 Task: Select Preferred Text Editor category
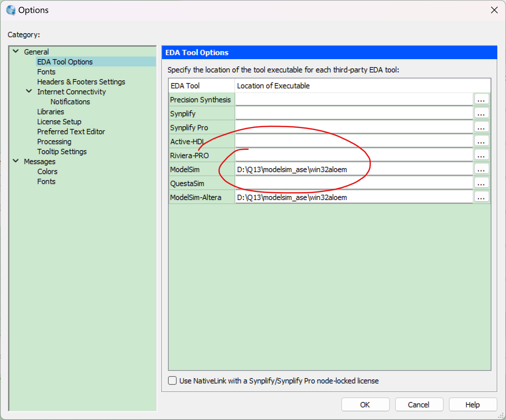click(x=71, y=132)
